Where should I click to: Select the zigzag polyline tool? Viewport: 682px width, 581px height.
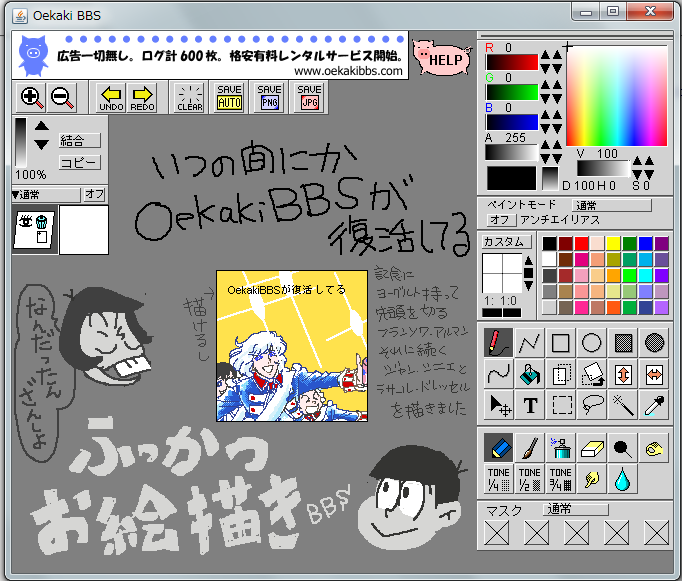[x=529, y=343]
